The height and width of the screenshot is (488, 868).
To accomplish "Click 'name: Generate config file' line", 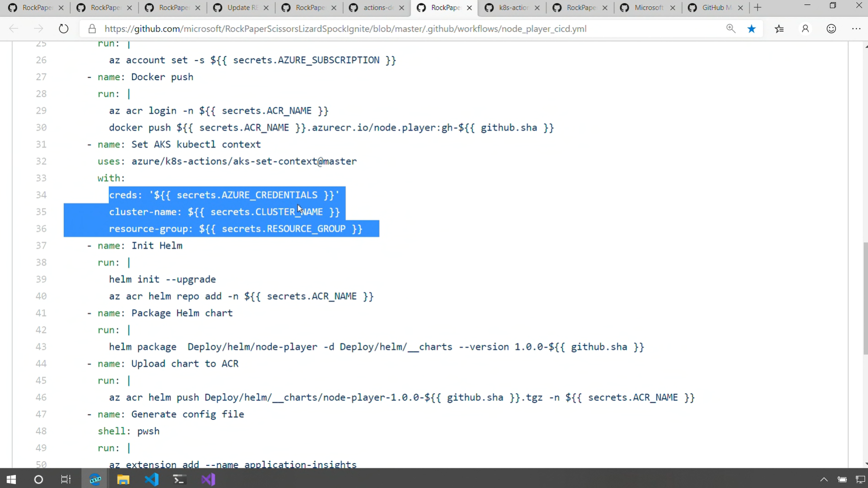I will pyautogui.click(x=166, y=414).
